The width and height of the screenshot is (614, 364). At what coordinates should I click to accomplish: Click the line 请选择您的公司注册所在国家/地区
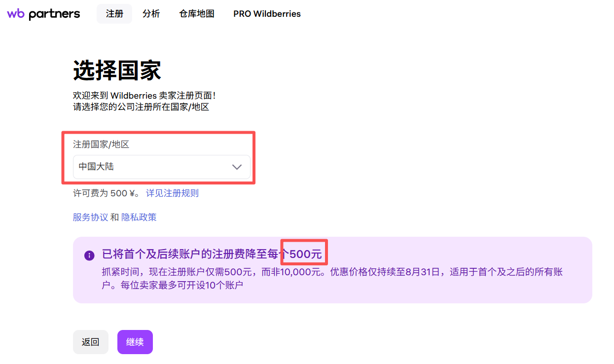141,107
